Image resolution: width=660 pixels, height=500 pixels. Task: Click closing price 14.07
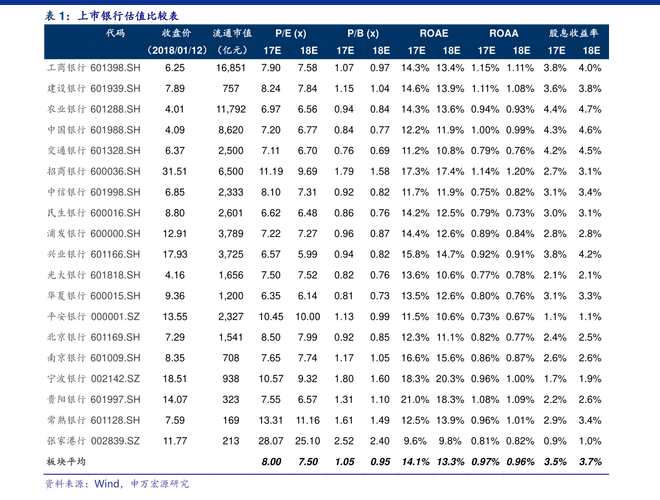click(175, 399)
